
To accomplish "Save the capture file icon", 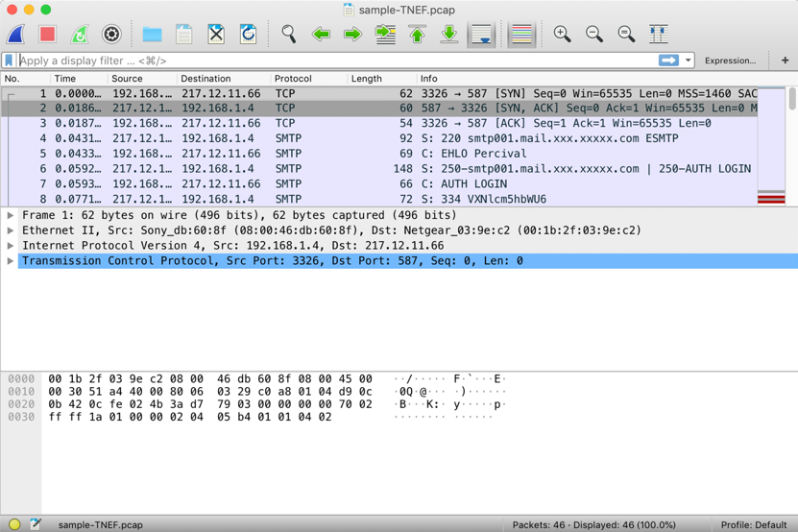I will 183,35.
